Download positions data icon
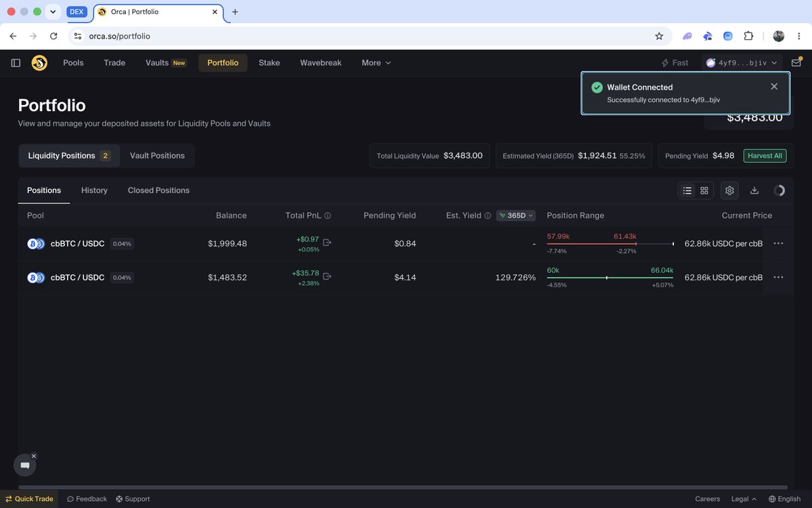 pyautogui.click(x=754, y=191)
